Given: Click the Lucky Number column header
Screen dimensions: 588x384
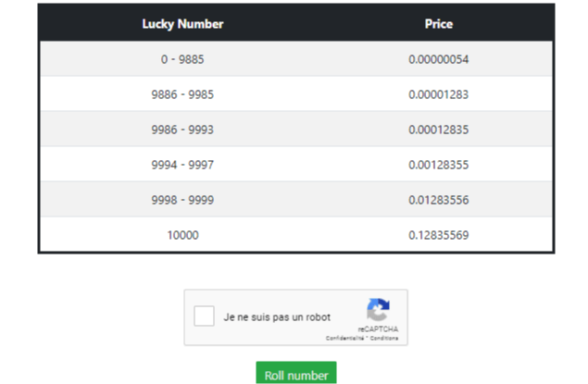Looking at the screenshot, I should 182,24.
